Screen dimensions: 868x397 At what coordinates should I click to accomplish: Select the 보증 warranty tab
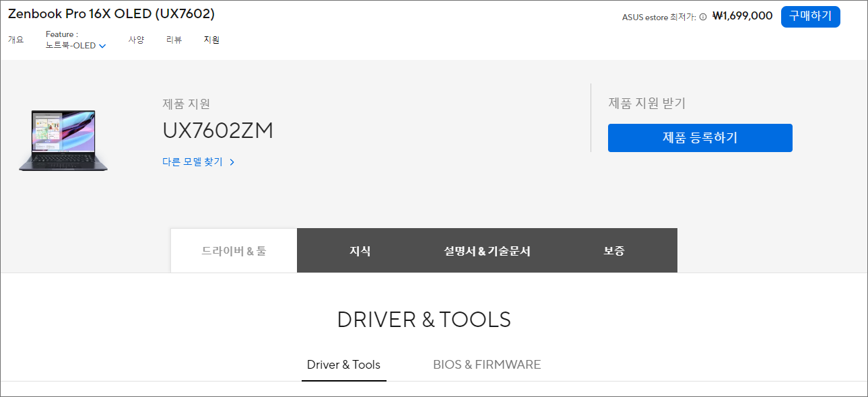[613, 250]
